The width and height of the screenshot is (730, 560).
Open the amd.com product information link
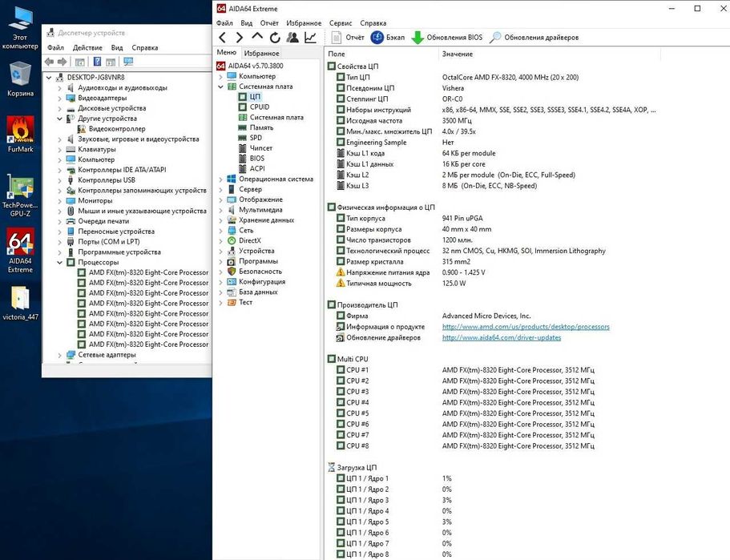[x=526, y=327]
